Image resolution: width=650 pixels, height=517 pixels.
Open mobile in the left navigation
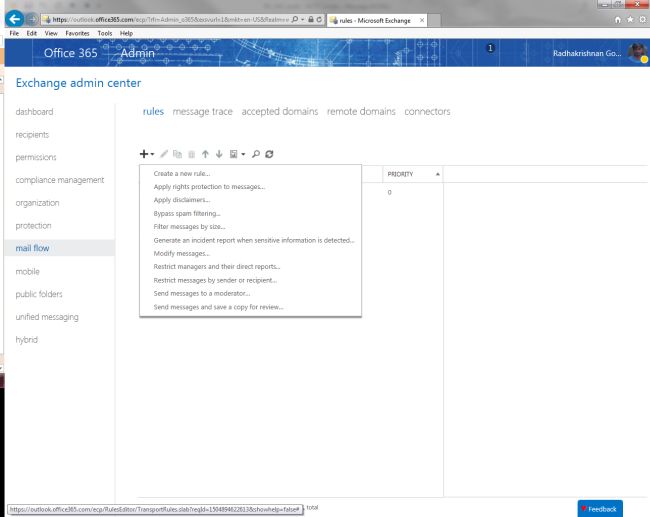[x=27, y=272]
